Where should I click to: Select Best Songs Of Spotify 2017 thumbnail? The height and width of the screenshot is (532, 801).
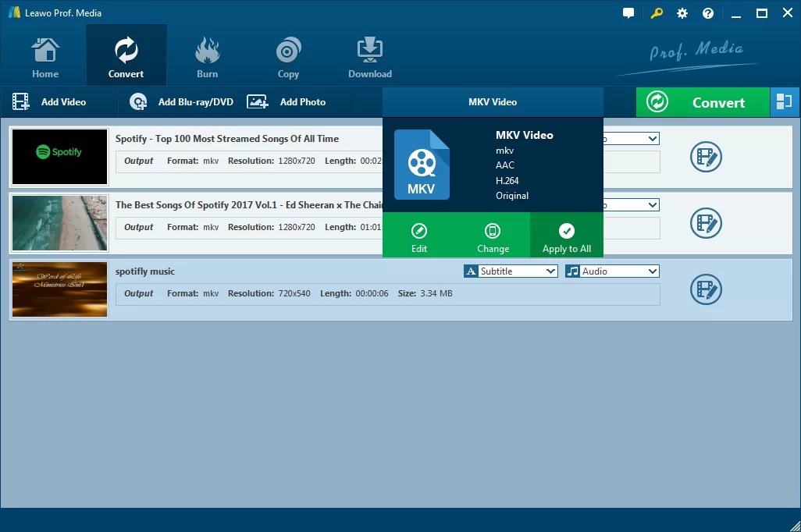[x=60, y=223]
